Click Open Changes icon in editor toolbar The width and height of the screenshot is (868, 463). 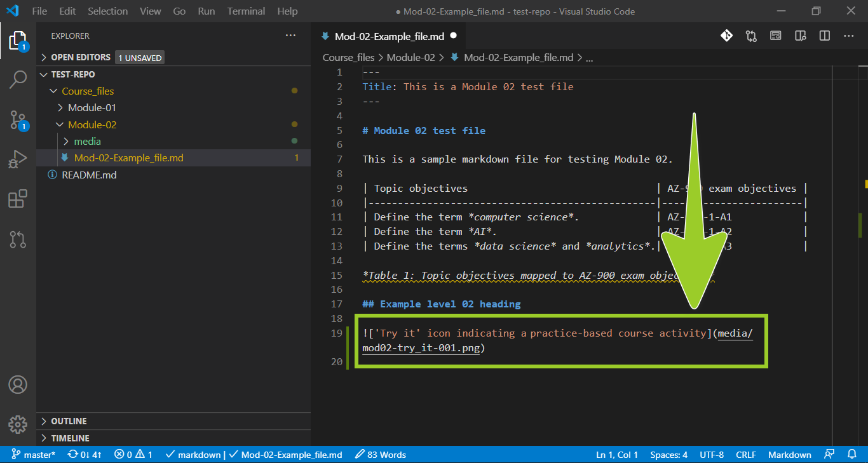click(751, 36)
